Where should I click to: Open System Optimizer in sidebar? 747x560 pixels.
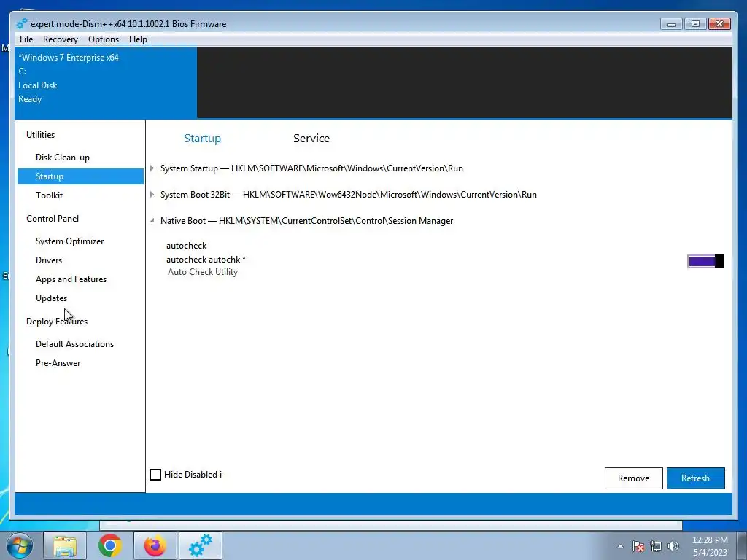[x=69, y=241]
